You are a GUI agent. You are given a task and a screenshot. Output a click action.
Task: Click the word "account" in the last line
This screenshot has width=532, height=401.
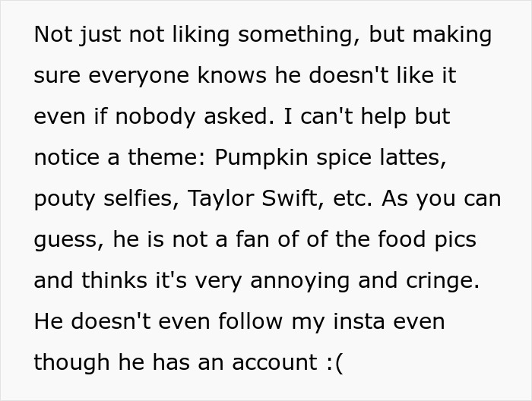275,362
